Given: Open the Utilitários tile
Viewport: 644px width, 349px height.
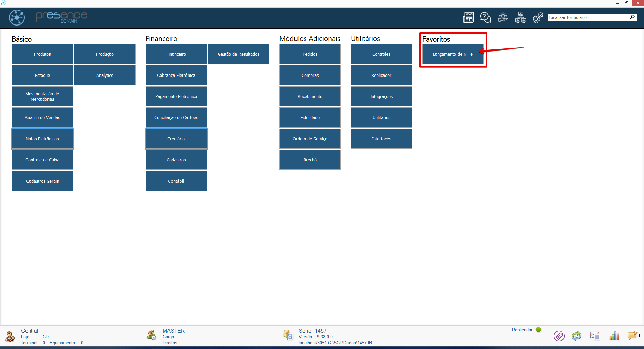Looking at the screenshot, I should tap(381, 117).
